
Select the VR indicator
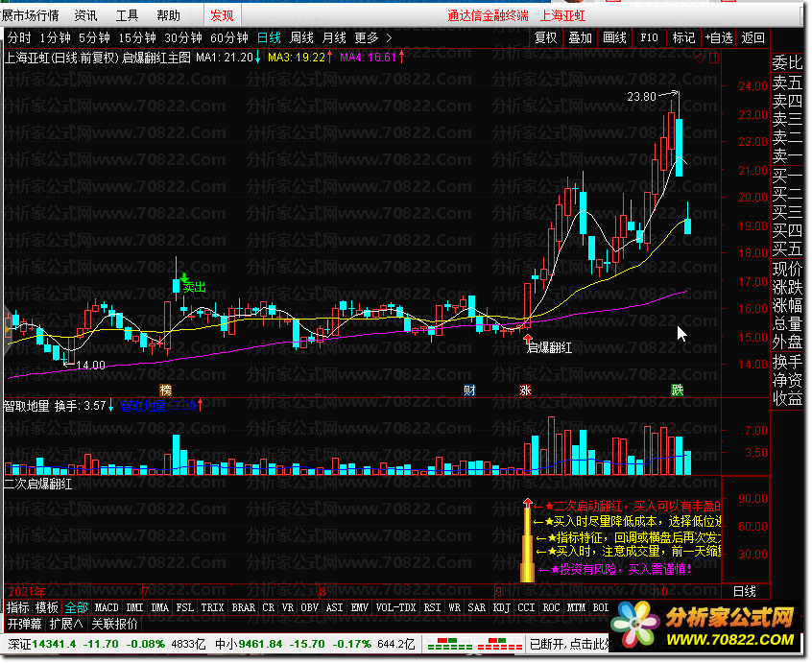287,607
